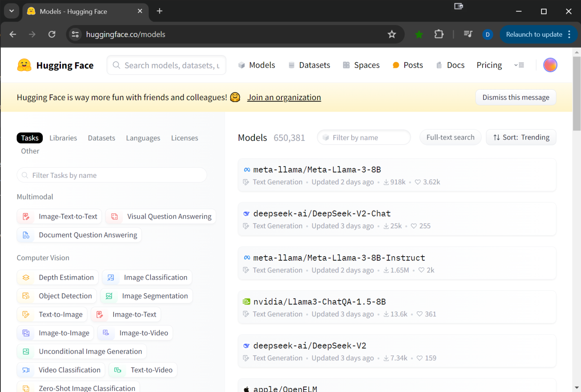
Task: Switch to the Libraries filter tab
Action: point(63,138)
